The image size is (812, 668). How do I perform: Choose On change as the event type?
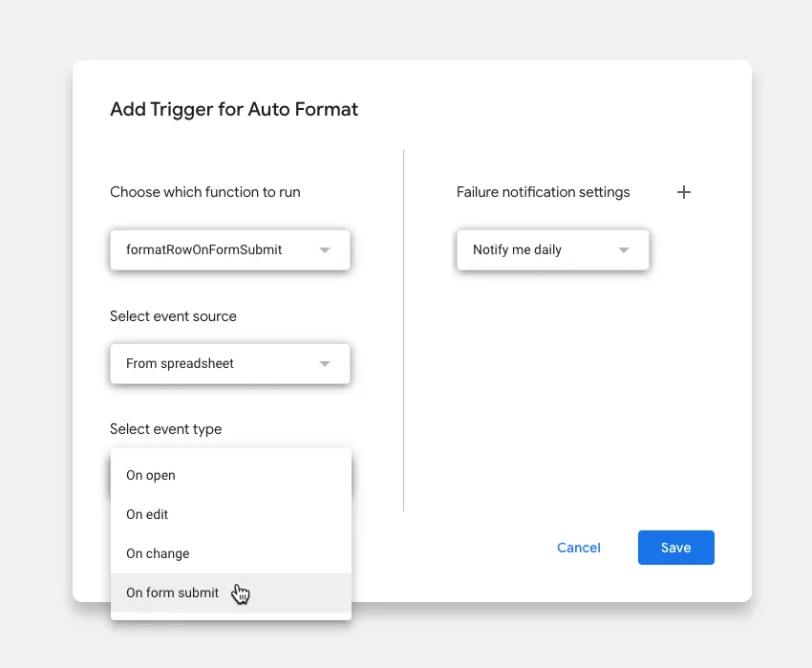pos(158,553)
